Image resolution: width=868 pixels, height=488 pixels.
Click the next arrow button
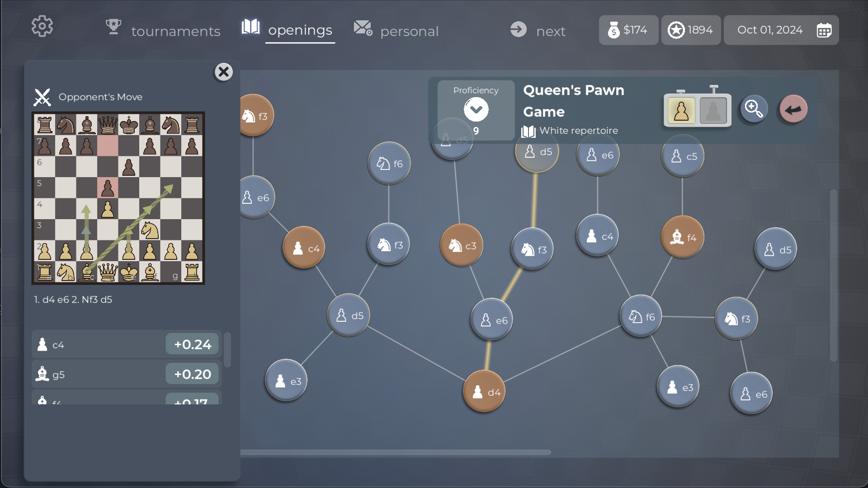(518, 30)
